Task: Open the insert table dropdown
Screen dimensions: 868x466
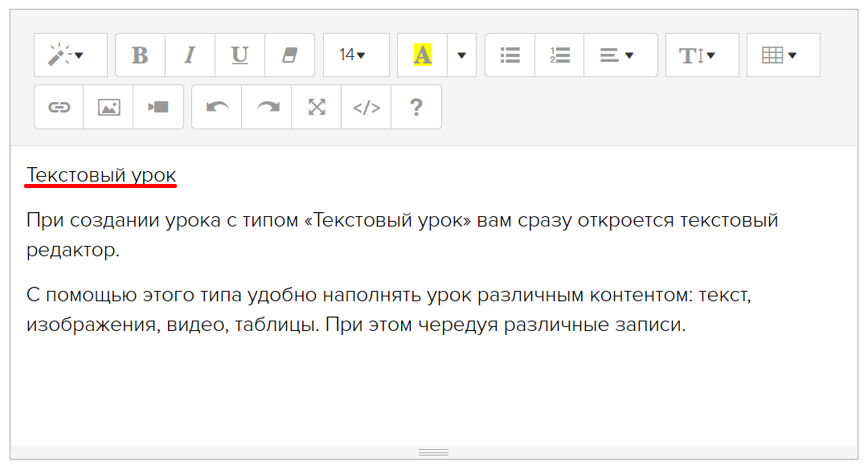Action: click(x=783, y=55)
